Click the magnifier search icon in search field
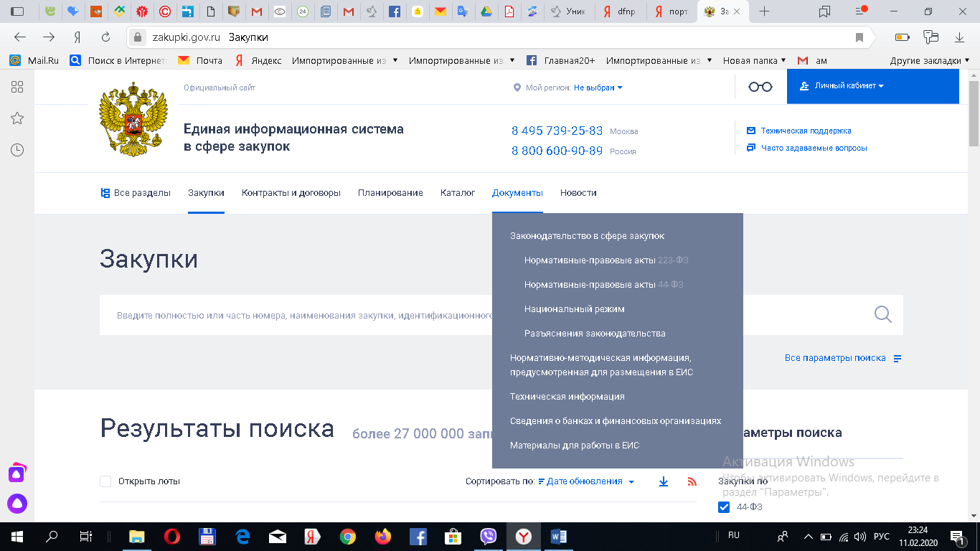 tap(882, 314)
